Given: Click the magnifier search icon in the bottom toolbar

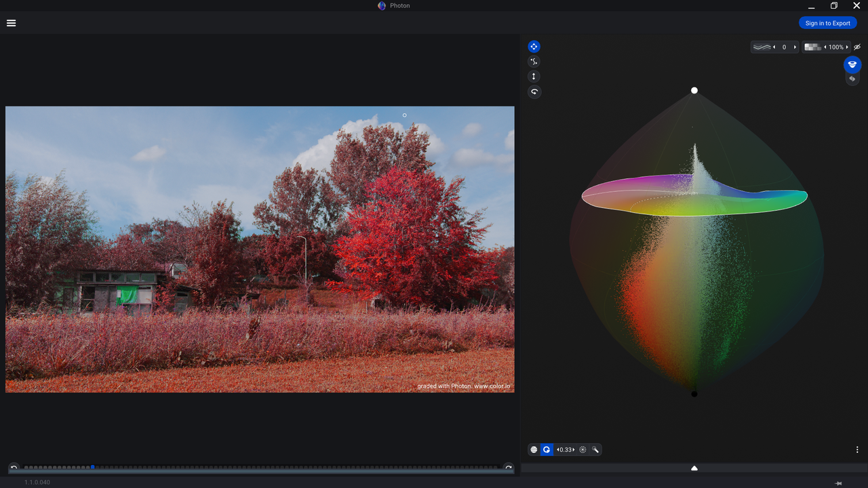Looking at the screenshot, I should 595,449.
